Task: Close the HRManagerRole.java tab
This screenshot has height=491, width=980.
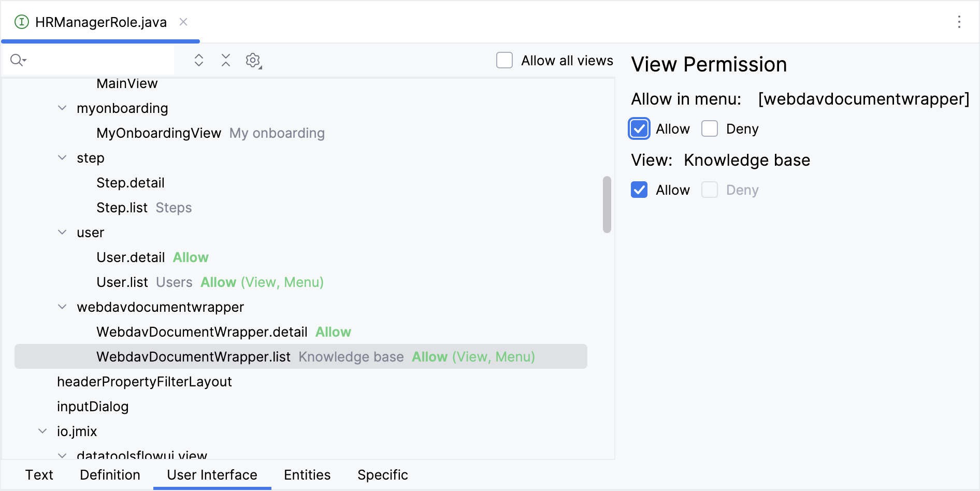Action: 183,22
